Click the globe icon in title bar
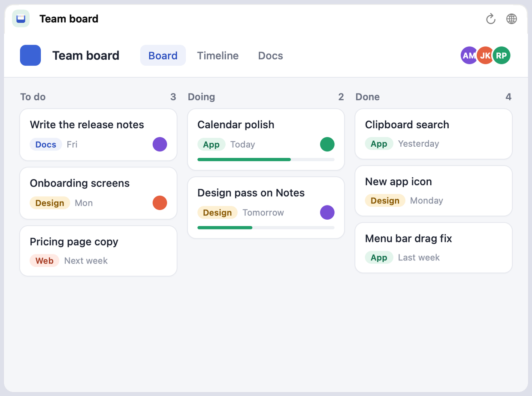 point(511,19)
